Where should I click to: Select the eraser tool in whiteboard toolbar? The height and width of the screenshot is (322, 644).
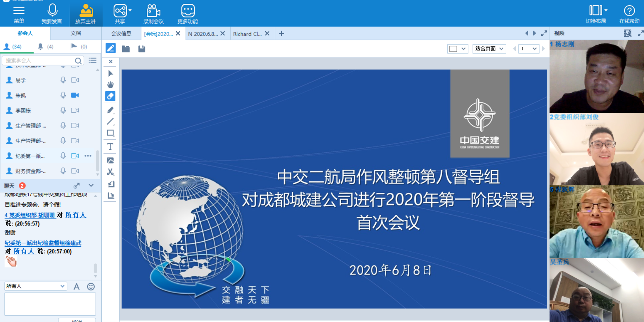point(110,96)
